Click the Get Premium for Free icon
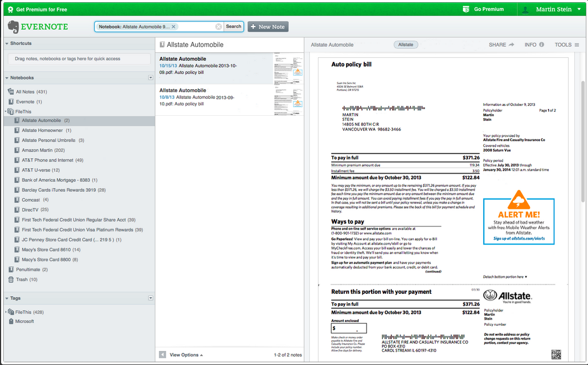The height and width of the screenshot is (365, 588). (x=10, y=9)
